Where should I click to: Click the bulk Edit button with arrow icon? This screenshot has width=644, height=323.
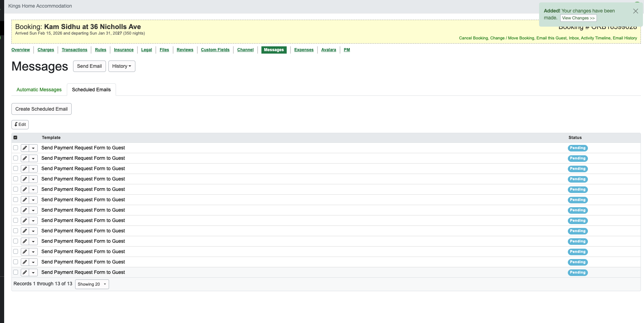coord(20,124)
